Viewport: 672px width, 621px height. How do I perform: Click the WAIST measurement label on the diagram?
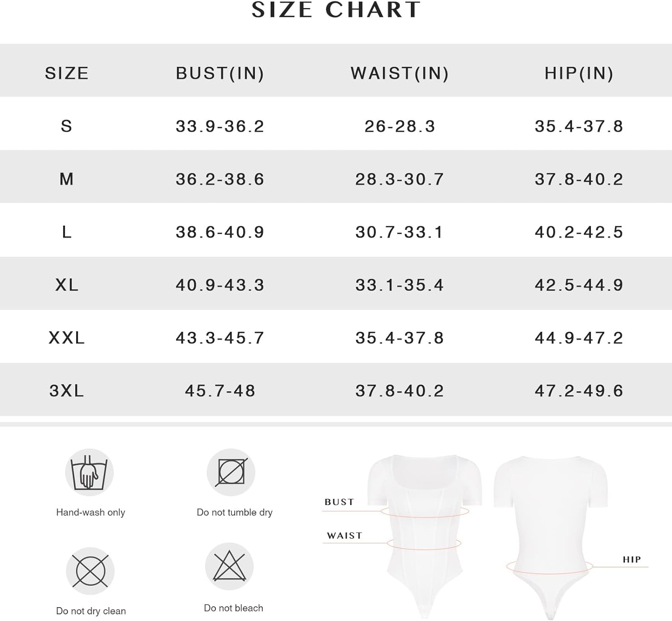(345, 535)
